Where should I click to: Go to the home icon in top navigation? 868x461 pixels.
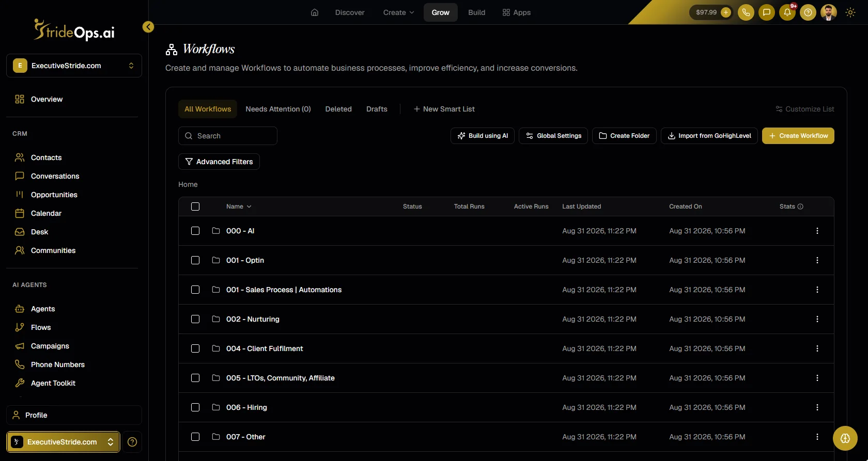pos(315,12)
